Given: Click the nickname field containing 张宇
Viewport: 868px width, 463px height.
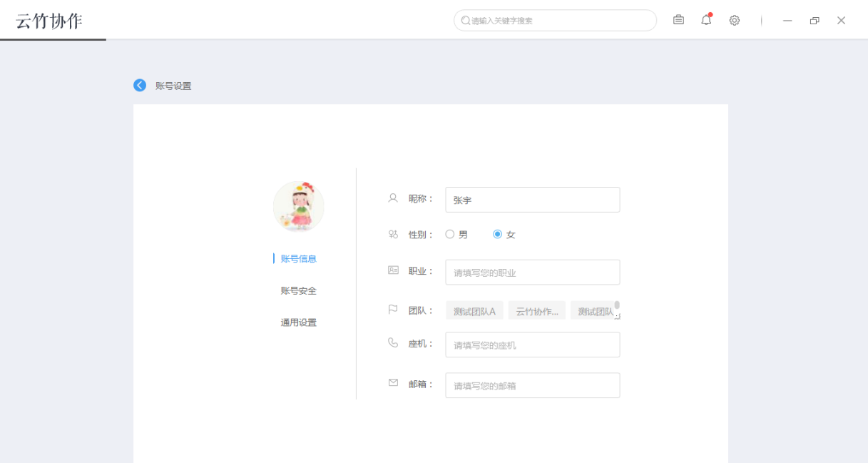Looking at the screenshot, I should tap(532, 199).
